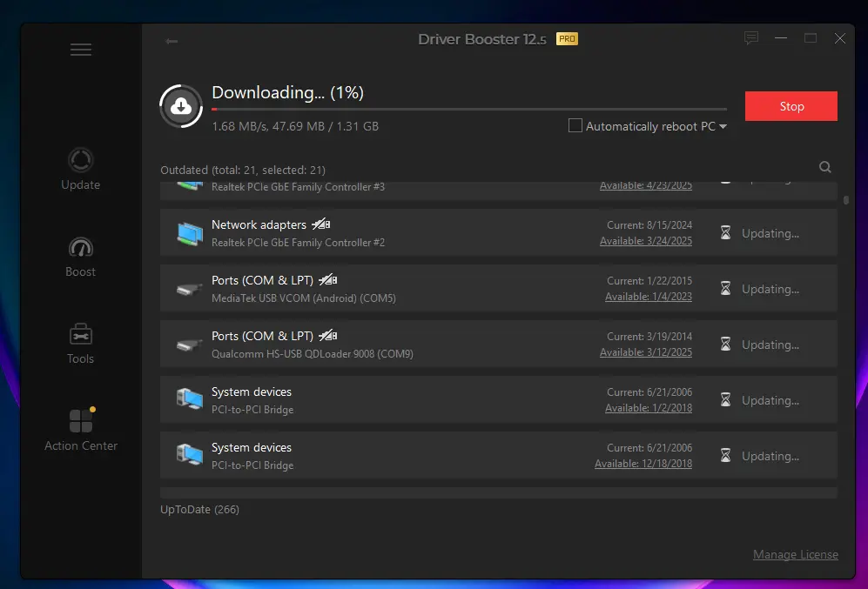Open the Action Center section
The height and width of the screenshot is (589, 868).
tap(81, 430)
